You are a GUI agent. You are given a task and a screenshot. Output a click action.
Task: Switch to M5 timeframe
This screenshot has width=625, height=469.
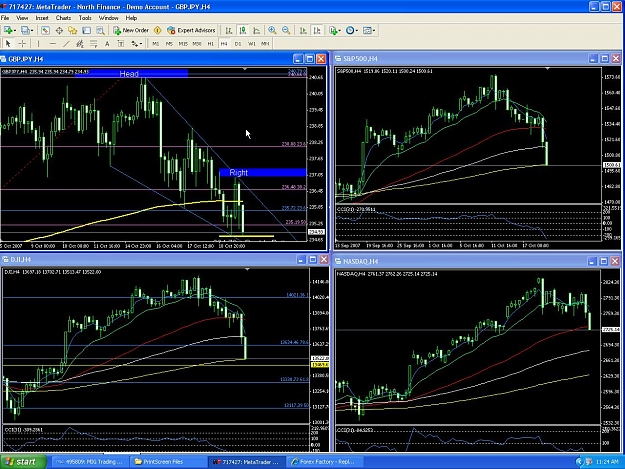click(169, 44)
